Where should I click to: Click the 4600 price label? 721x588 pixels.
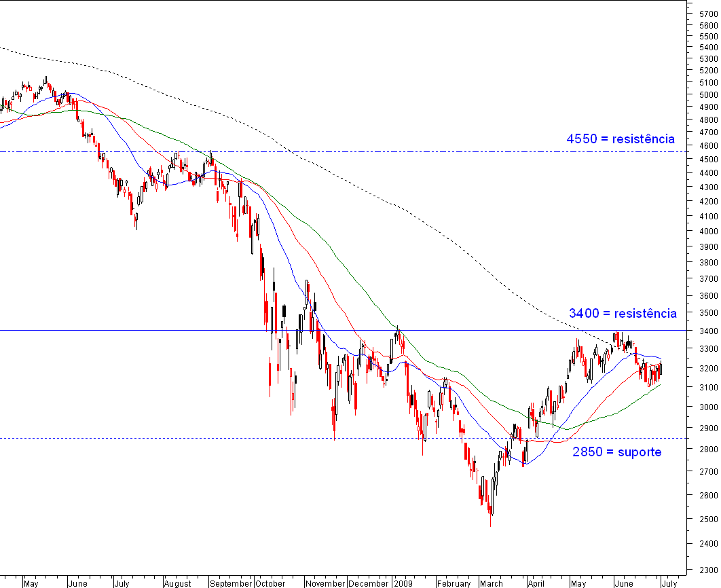click(708, 146)
